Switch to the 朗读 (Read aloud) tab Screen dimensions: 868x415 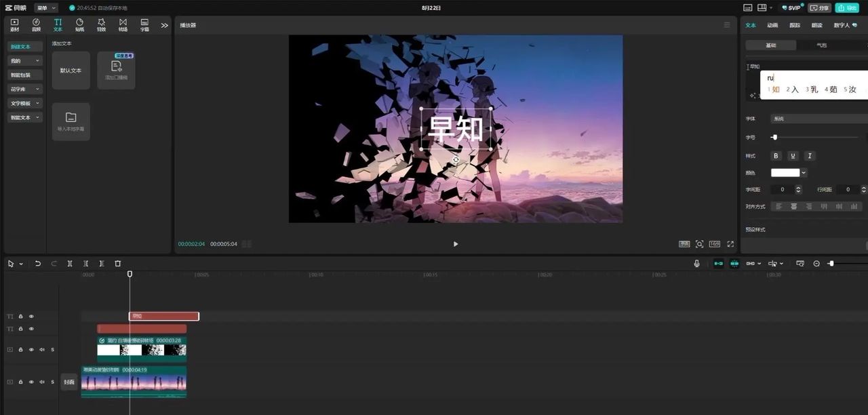(x=816, y=25)
